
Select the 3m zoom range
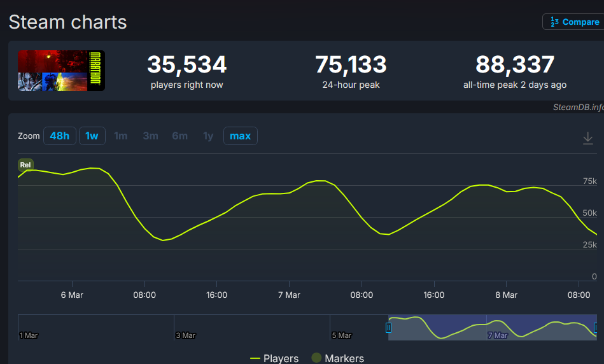151,136
